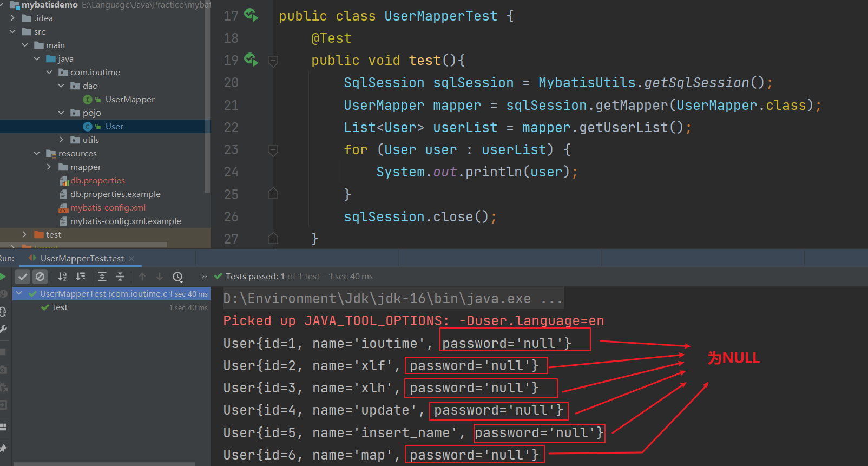Collapse the com.ioutime package

pos(49,73)
